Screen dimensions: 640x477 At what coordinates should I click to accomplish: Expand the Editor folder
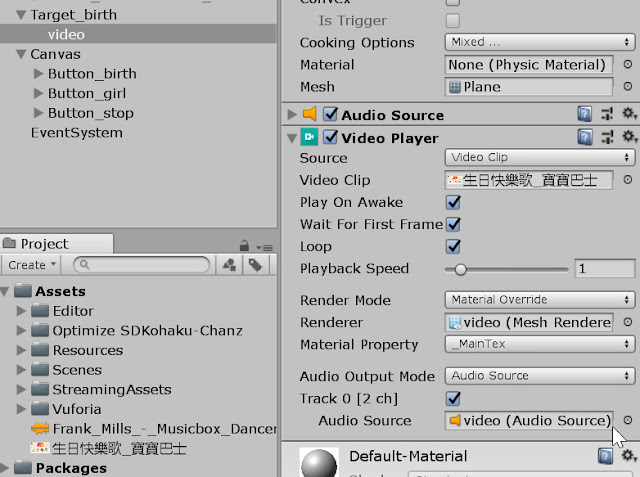tap(21, 311)
